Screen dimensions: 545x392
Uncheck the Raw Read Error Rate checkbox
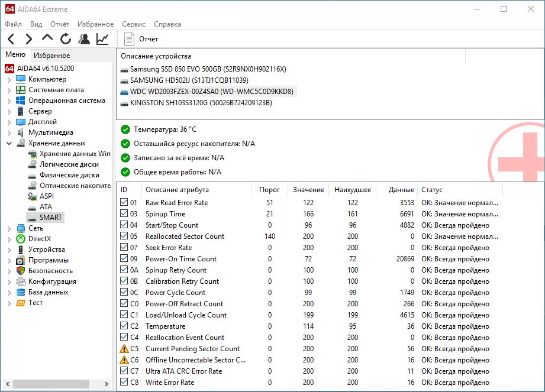pos(124,202)
